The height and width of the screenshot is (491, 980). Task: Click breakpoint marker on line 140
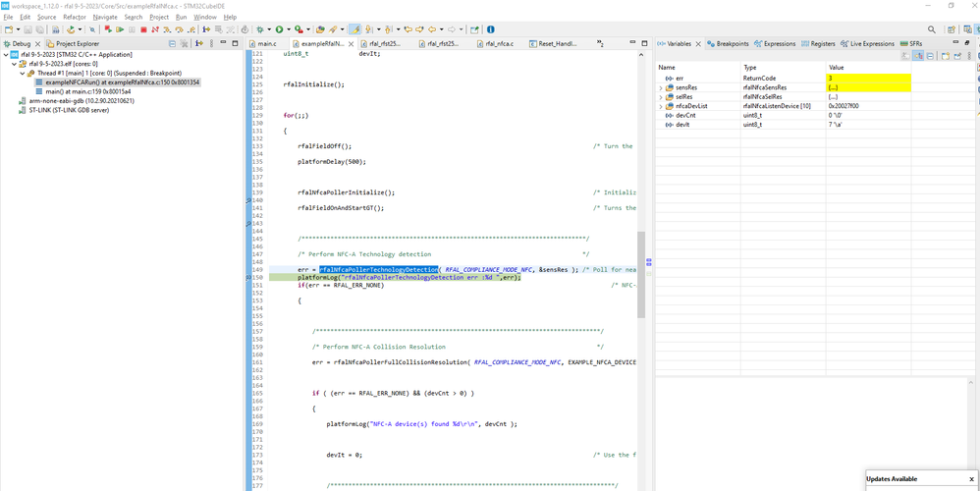pos(248,201)
